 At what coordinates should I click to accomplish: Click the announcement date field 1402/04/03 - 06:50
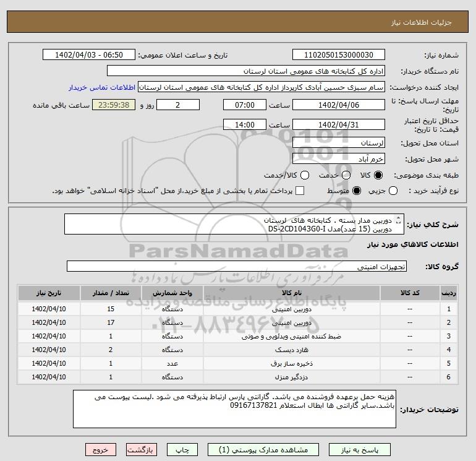89,55
